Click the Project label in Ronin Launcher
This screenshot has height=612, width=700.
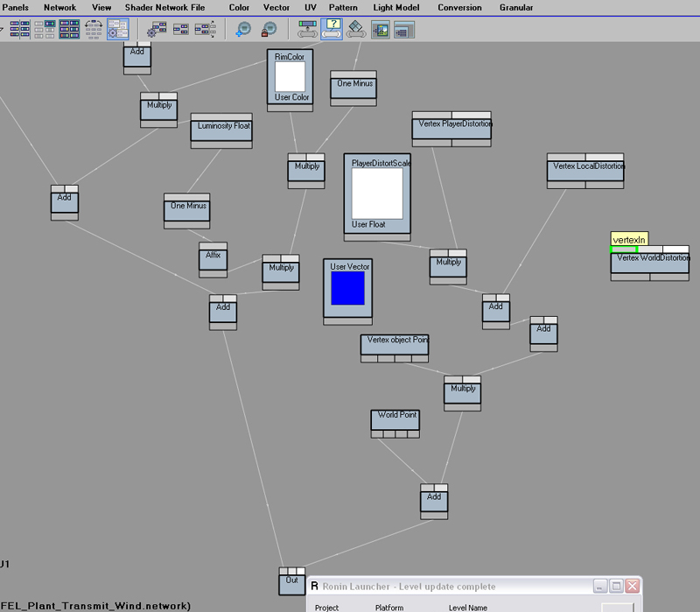pyautogui.click(x=326, y=608)
